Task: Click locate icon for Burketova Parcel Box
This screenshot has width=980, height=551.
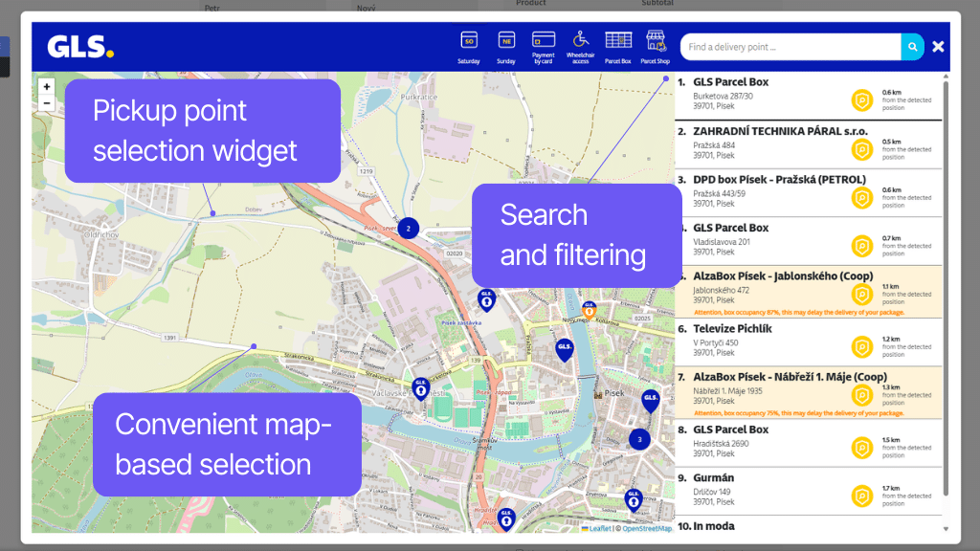Action: 862,99
